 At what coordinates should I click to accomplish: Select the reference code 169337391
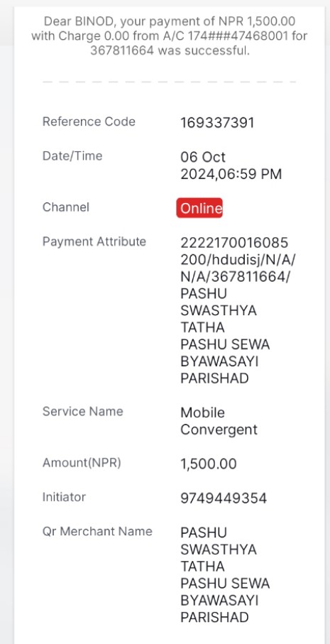click(217, 123)
